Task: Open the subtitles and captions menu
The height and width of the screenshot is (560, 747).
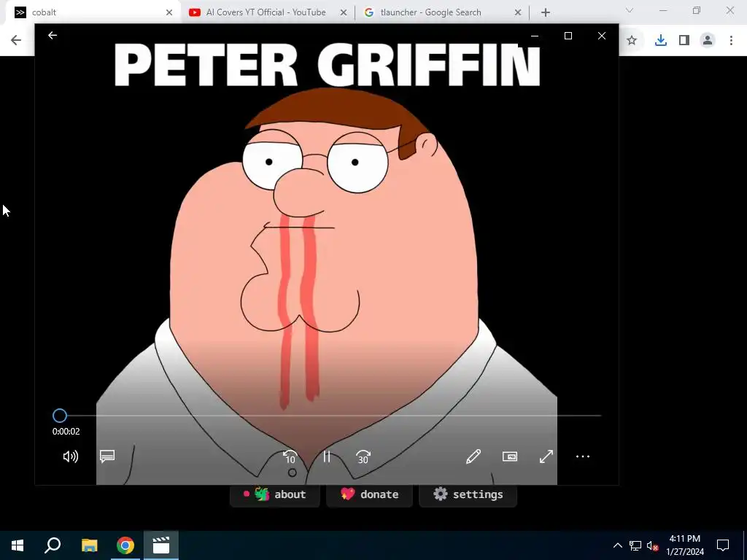Action: coord(107,456)
